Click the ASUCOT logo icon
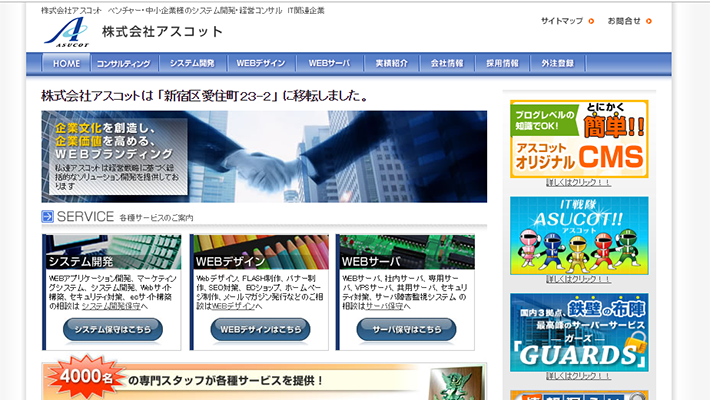 click(67, 32)
